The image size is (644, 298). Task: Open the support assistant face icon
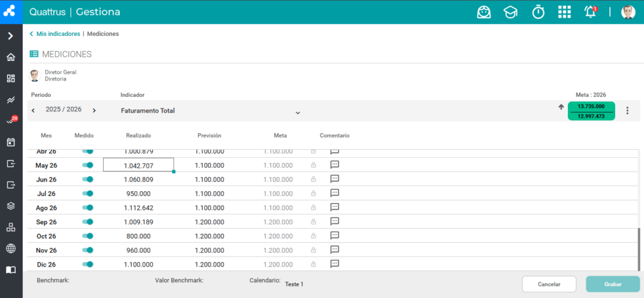484,12
